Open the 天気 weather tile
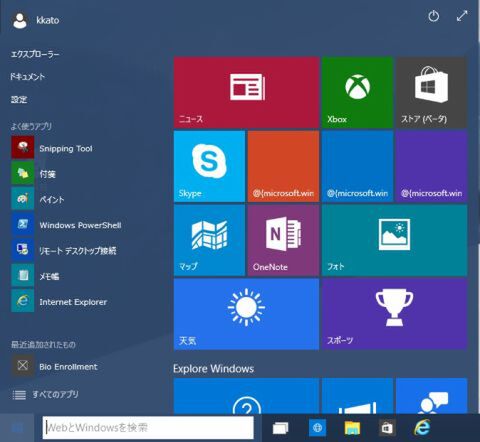 (x=246, y=314)
